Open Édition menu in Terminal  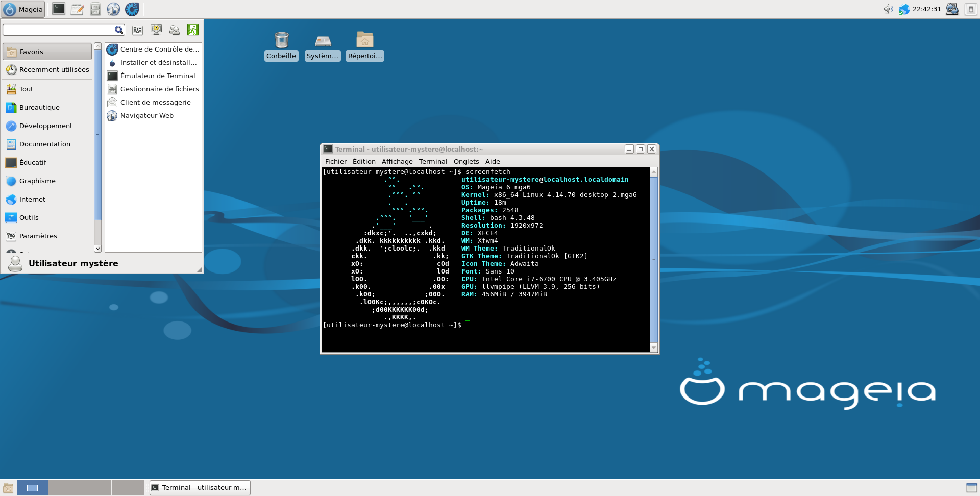[364, 162]
